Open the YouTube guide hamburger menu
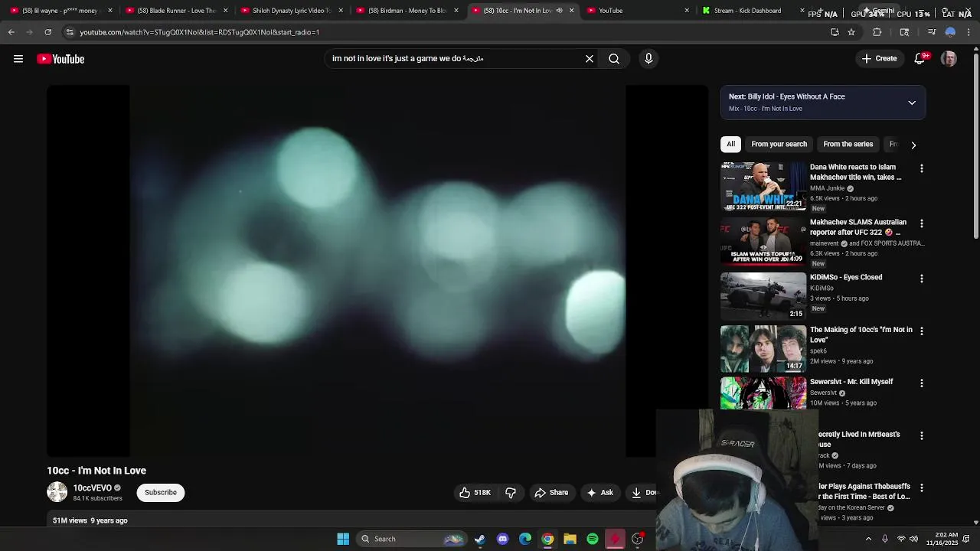Image resolution: width=980 pixels, height=551 pixels. coord(18,59)
